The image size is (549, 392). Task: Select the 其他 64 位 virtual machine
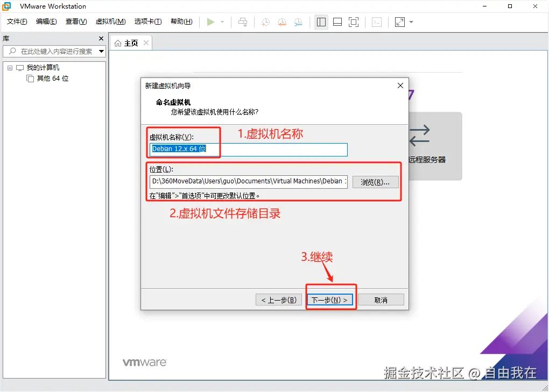point(53,79)
